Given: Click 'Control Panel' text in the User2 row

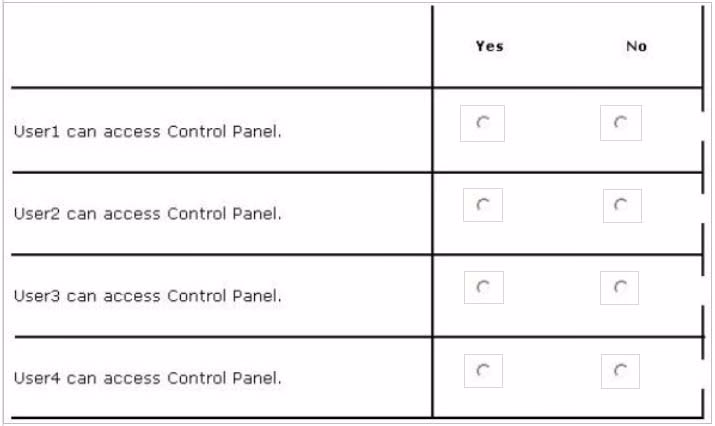Looking at the screenshot, I should point(224,213).
